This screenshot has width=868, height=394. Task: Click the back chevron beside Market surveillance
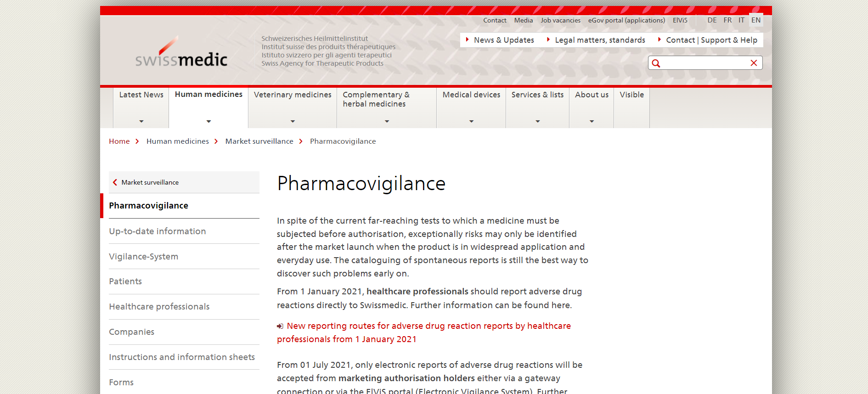point(115,182)
